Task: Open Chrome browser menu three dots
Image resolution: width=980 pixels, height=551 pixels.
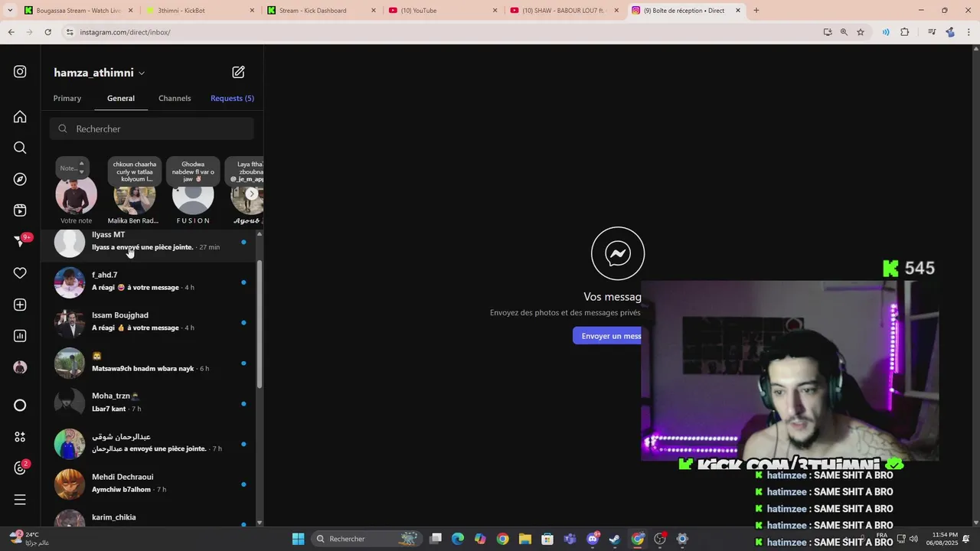Action: click(x=971, y=32)
